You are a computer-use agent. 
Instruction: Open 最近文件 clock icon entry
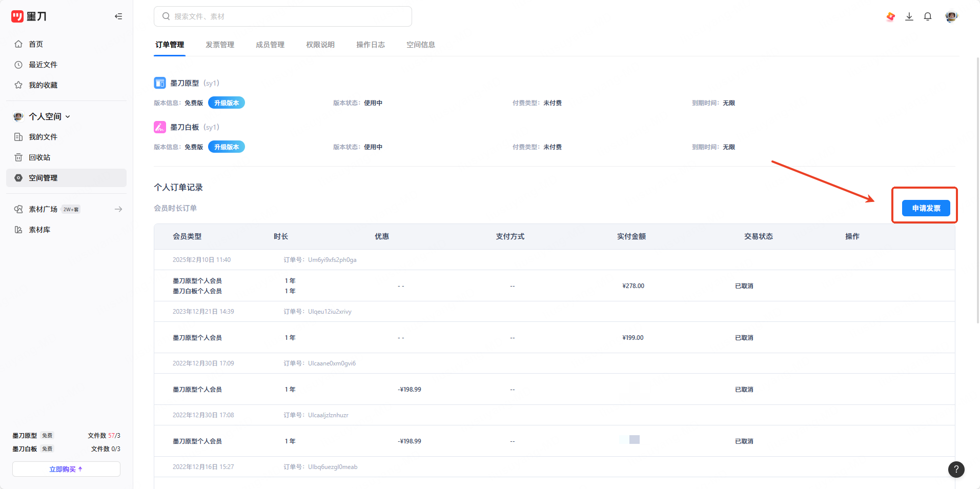point(18,65)
